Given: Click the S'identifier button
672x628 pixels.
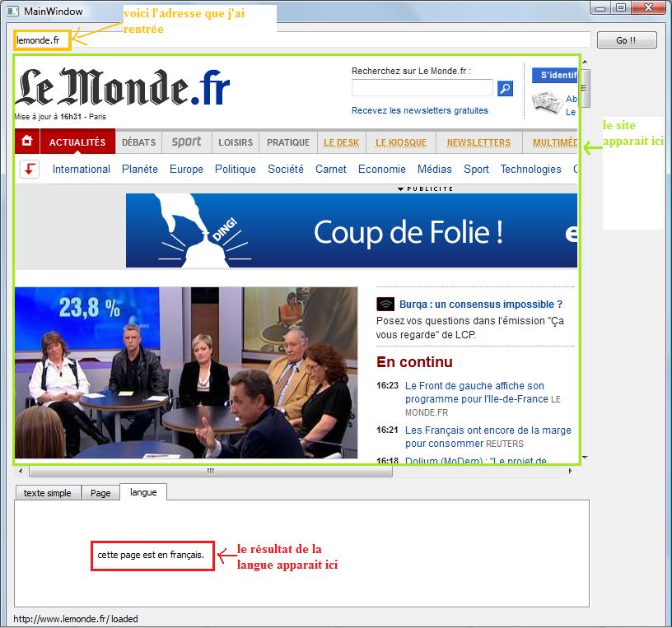Looking at the screenshot, I should click(x=554, y=76).
